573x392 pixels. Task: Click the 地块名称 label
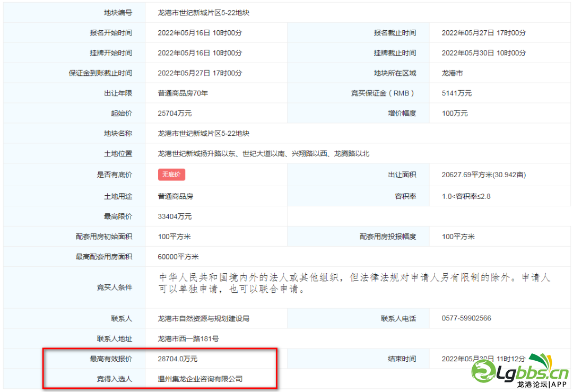(x=118, y=133)
